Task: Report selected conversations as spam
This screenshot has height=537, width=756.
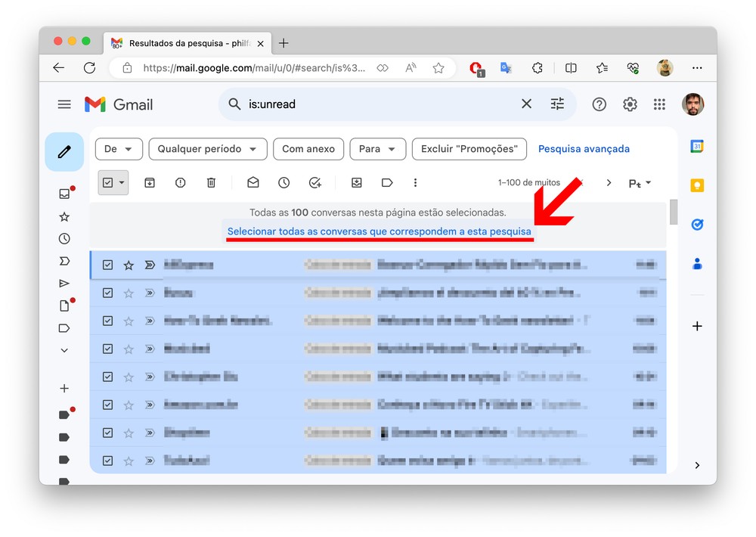Action: coord(181,182)
